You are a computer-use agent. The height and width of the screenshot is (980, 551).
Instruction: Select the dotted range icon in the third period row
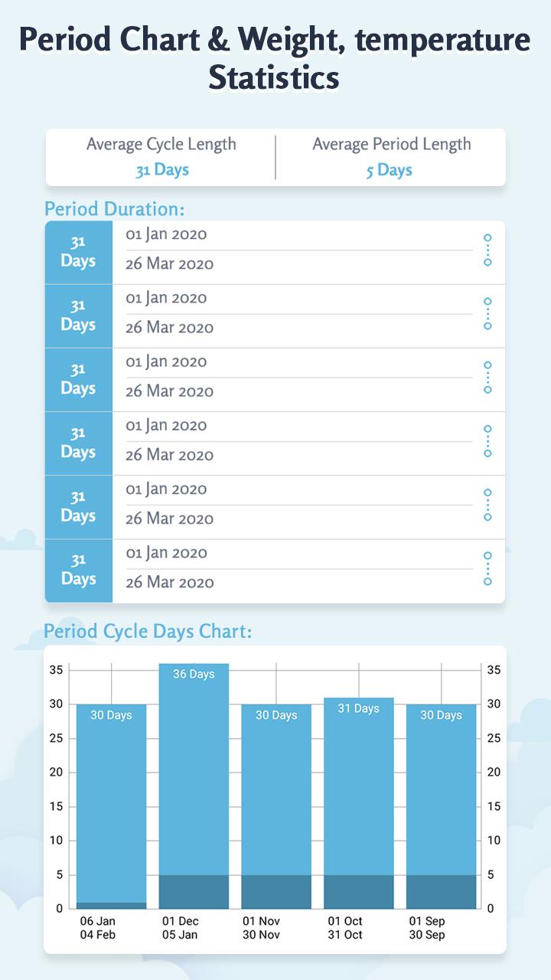click(x=487, y=377)
